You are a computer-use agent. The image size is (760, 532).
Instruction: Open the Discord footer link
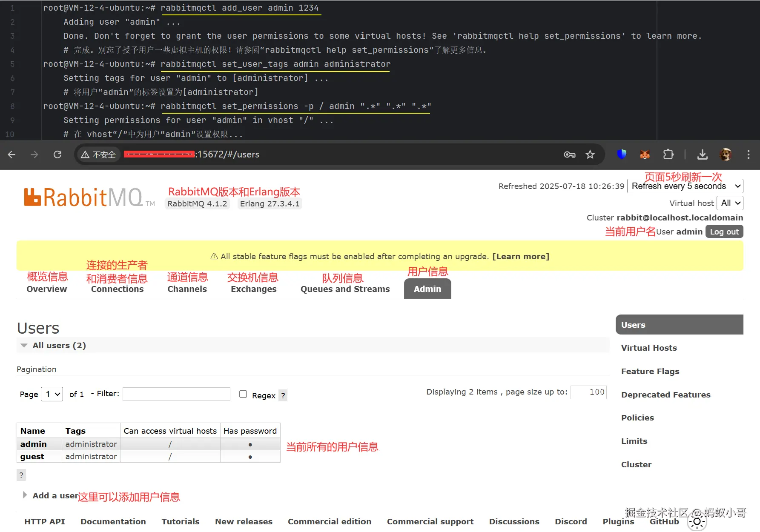click(x=571, y=521)
